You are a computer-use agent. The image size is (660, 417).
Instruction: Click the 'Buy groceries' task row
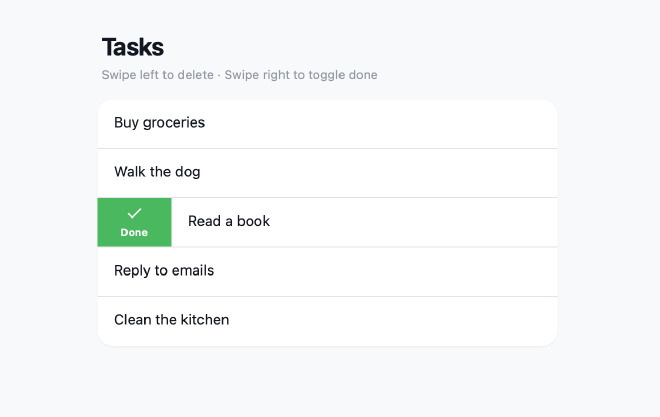327,124
